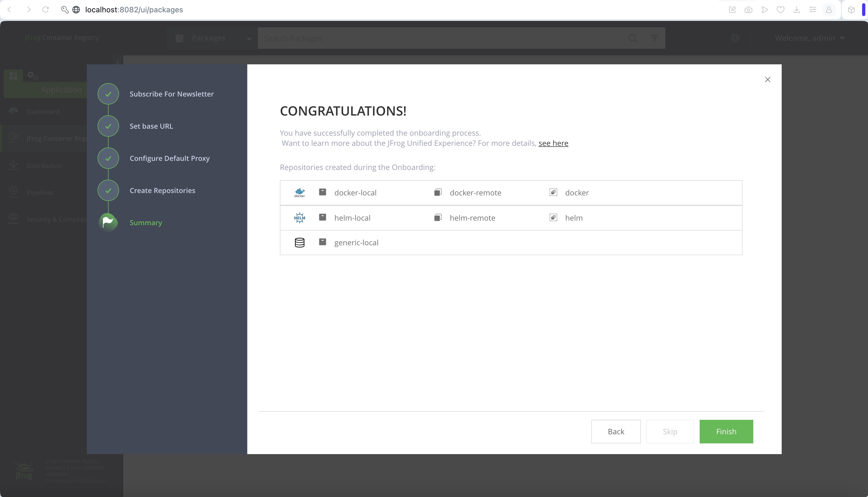
Task: Open the help icon in header
Action: (735, 38)
